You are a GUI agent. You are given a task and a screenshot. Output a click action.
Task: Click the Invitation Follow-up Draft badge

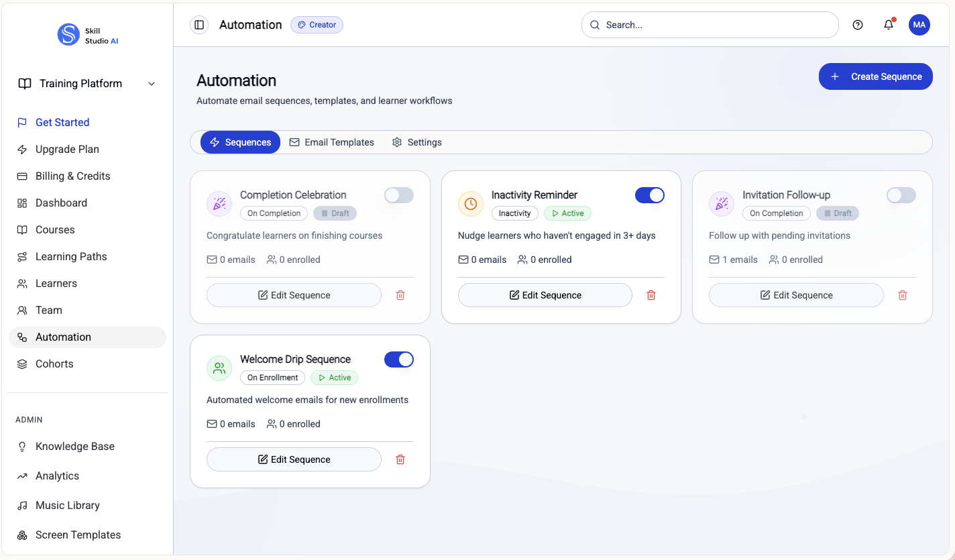pyautogui.click(x=838, y=213)
